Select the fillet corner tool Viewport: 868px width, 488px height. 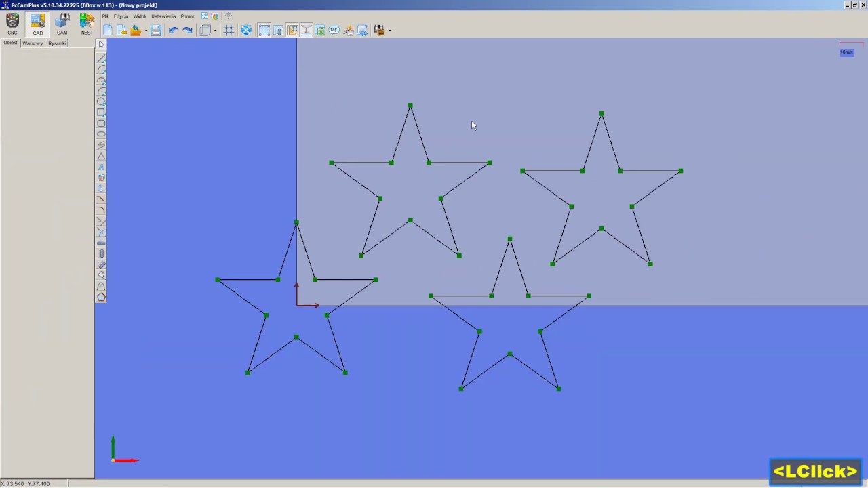(x=101, y=210)
